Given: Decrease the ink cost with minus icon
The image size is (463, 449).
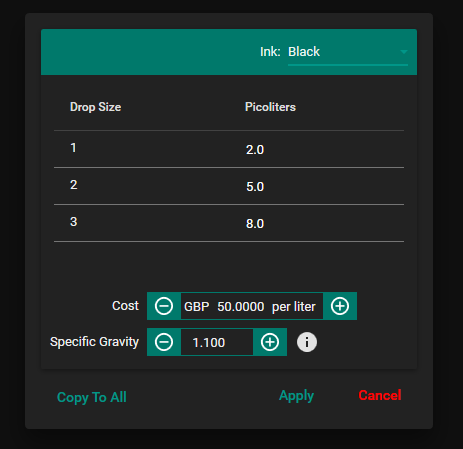Looking at the screenshot, I should [x=164, y=306].
